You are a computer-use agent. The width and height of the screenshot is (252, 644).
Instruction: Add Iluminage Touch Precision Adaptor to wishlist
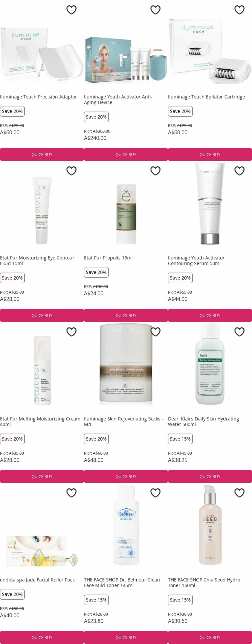point(71,10)
